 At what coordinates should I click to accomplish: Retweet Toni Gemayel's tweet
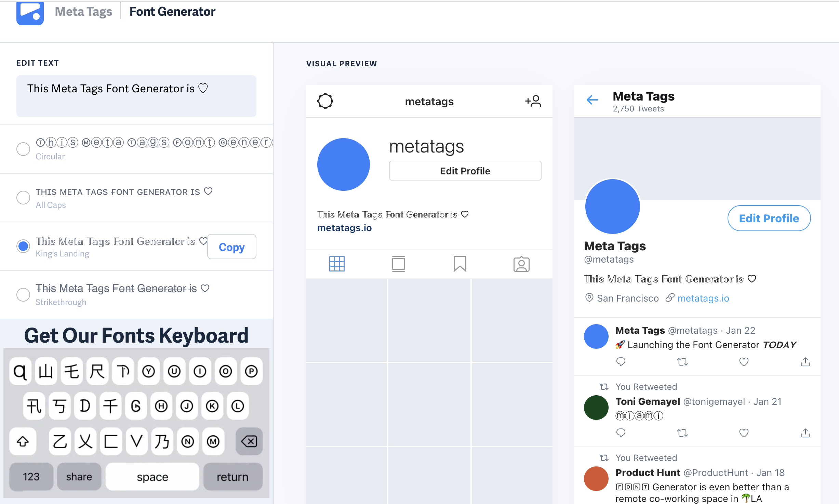682,433
